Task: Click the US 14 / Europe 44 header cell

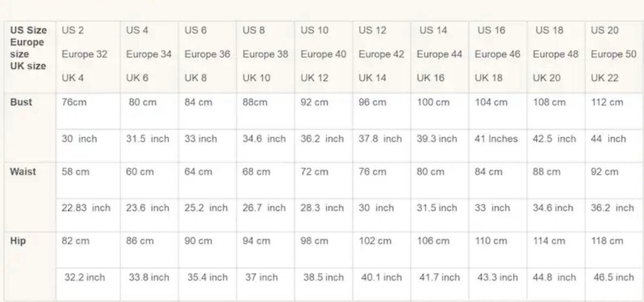Action: tap(439, 54)
